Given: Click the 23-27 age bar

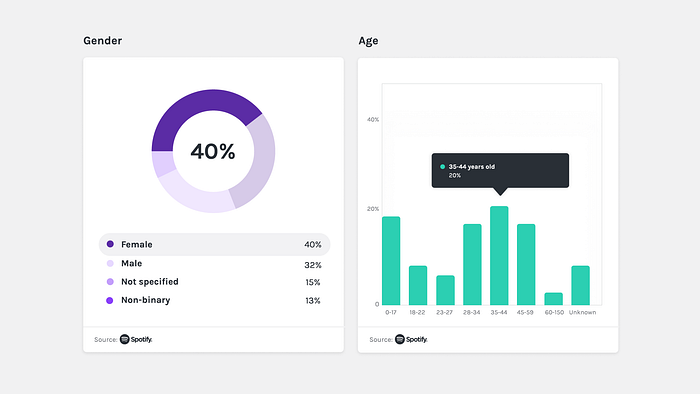Looking at the screenshot, I should 445,290.
